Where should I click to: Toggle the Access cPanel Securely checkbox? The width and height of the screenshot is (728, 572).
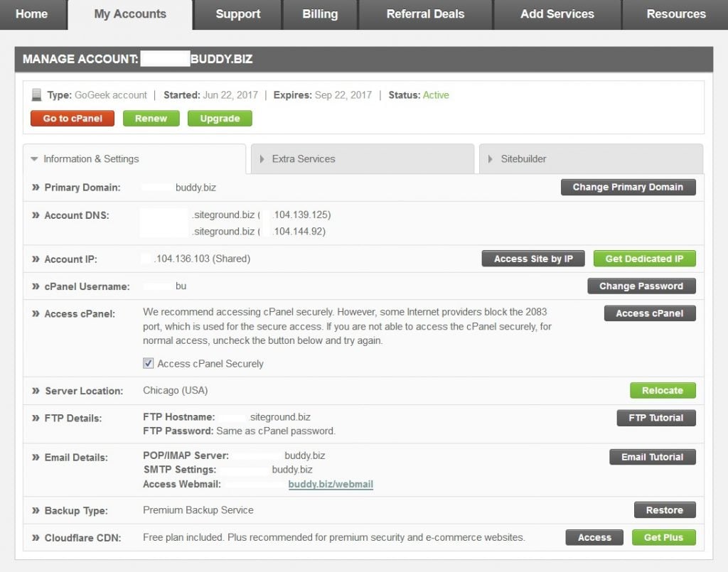[x=149, y=364]
